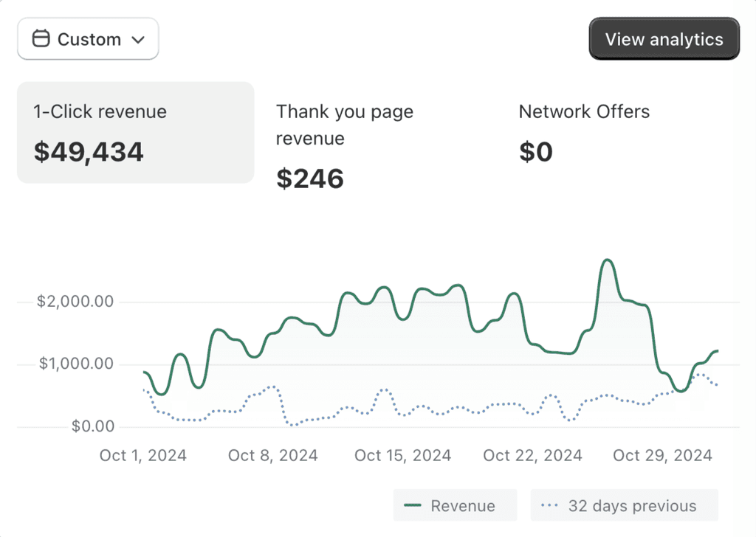Click the green Revenue line swatch
The width and height of the screenshot is (756, 537).
(x=413, y=505)
